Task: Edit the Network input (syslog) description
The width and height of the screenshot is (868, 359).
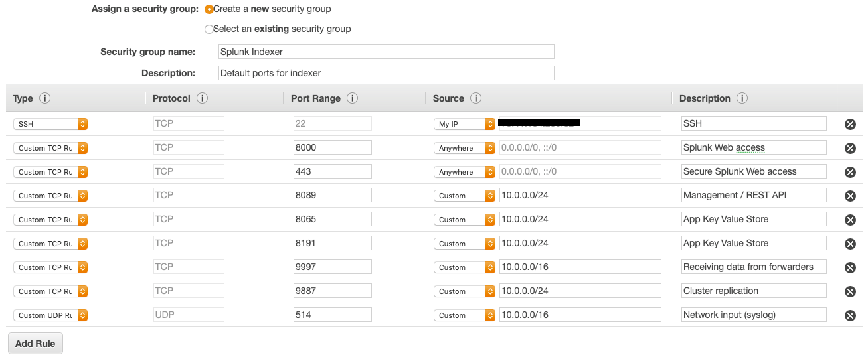Action: point(754,315)
